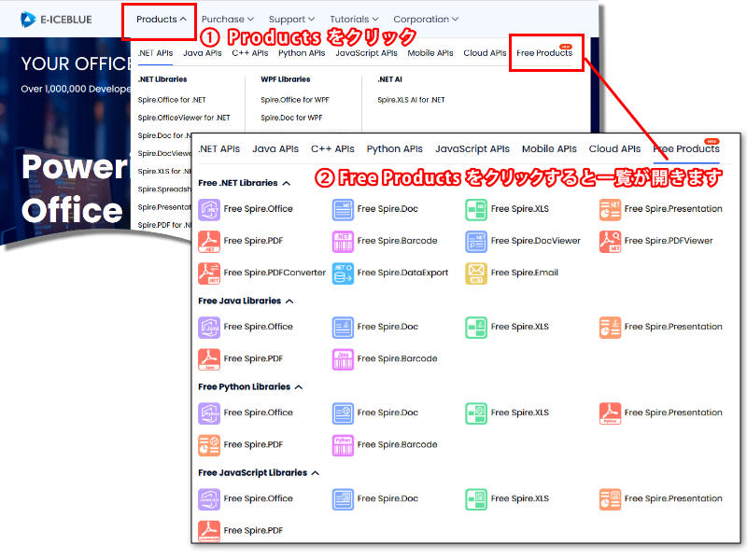Click the Free Spire.Email icon
The height and width of the screenshot is (560, 747).
476,273
